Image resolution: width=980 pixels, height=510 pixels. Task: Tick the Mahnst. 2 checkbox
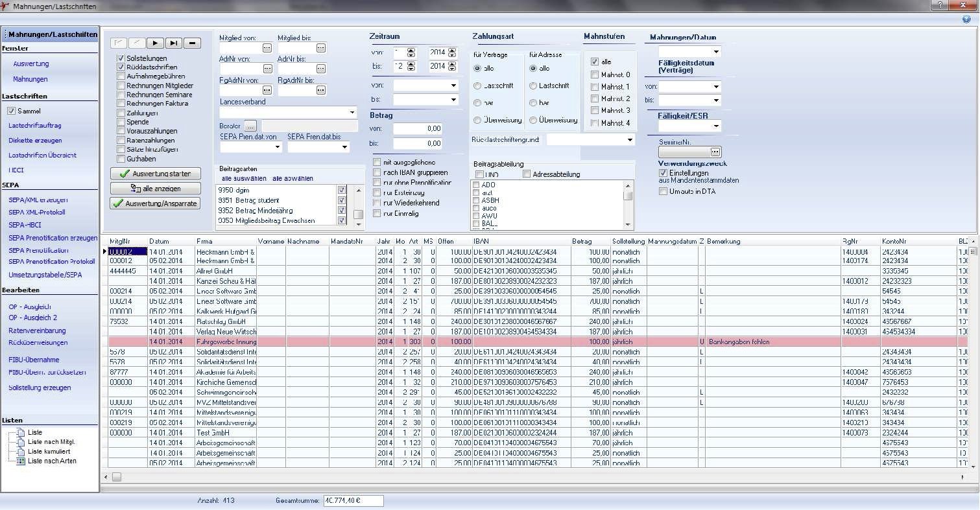(595, 99)
